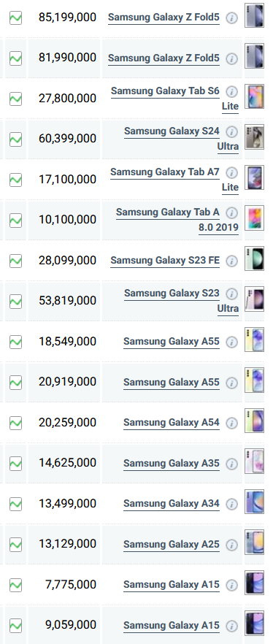273x644 pixels.
Task: Open Samsung Galaxy A55 link priced 18,549,000
Action: [x=172, y=342]
